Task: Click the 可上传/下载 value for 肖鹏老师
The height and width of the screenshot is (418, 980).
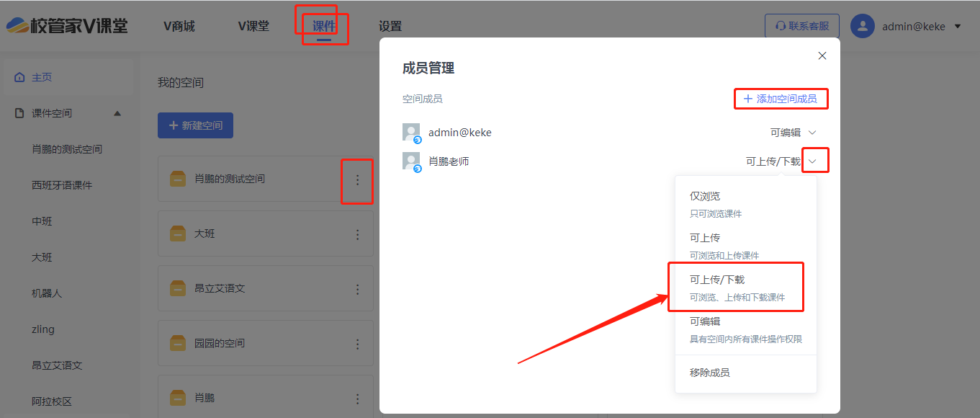Action: click(773, 161)
